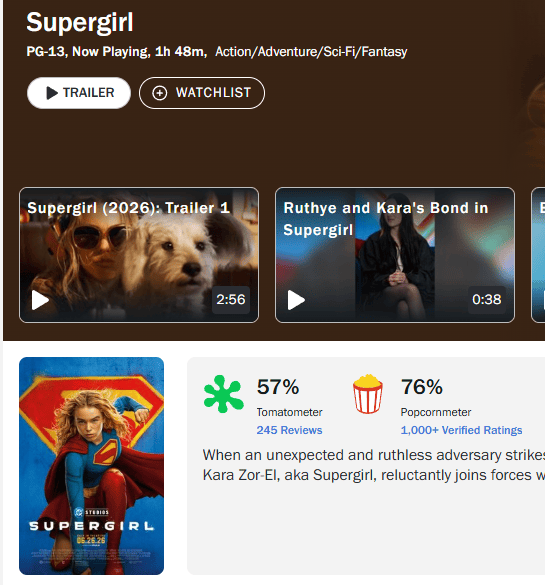The width and height of the screenshot is (545, 585).
Task: Add Supergirl to WATCHLIST
Action: point(202,93)
